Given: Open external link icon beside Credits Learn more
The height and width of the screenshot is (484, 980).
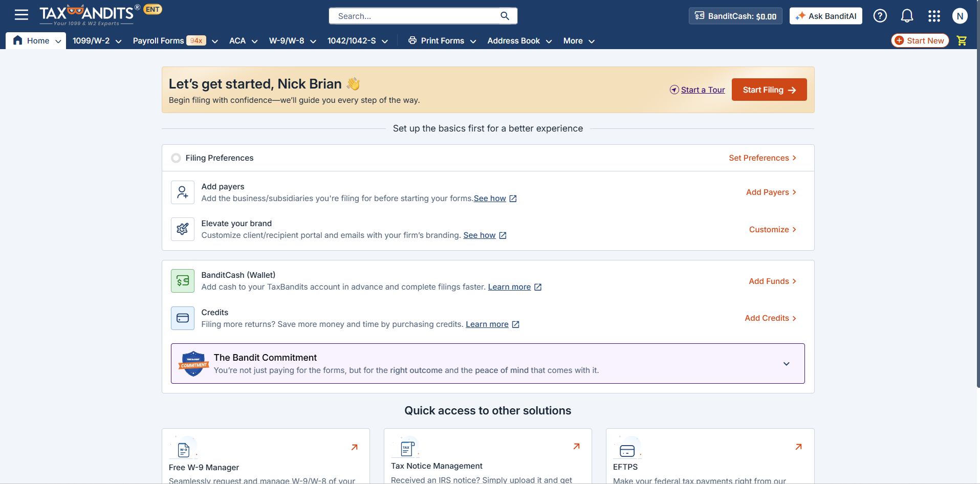Looking at the screenshot, I should 516,324.
